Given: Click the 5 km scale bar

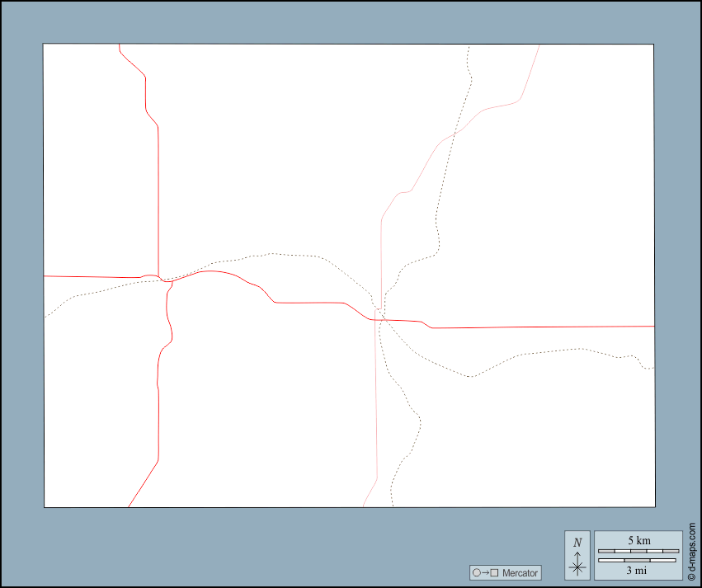Looking at the screenshot, I should tap(638, 550).
